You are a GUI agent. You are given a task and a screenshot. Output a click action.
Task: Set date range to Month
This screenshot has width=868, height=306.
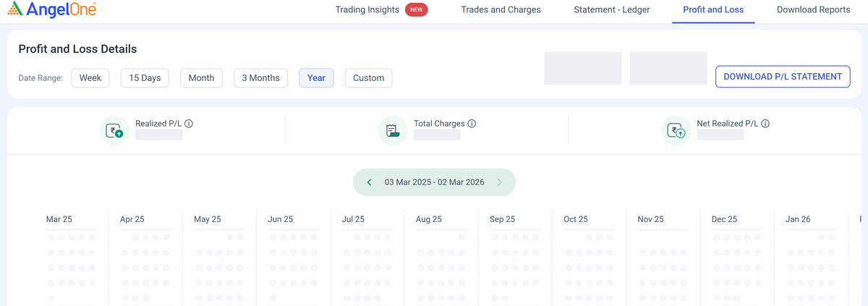click(x=201, y=77)
